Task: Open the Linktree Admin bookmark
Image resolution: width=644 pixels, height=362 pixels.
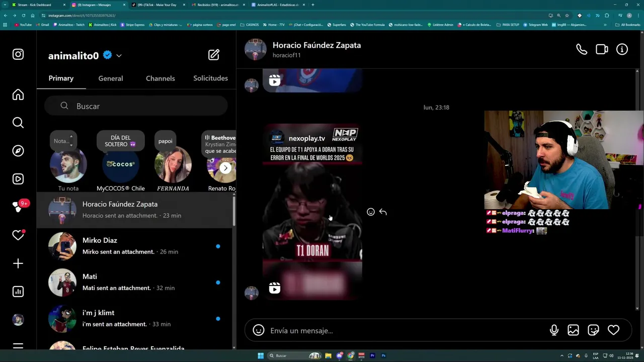Action: (x=440, y=25)
